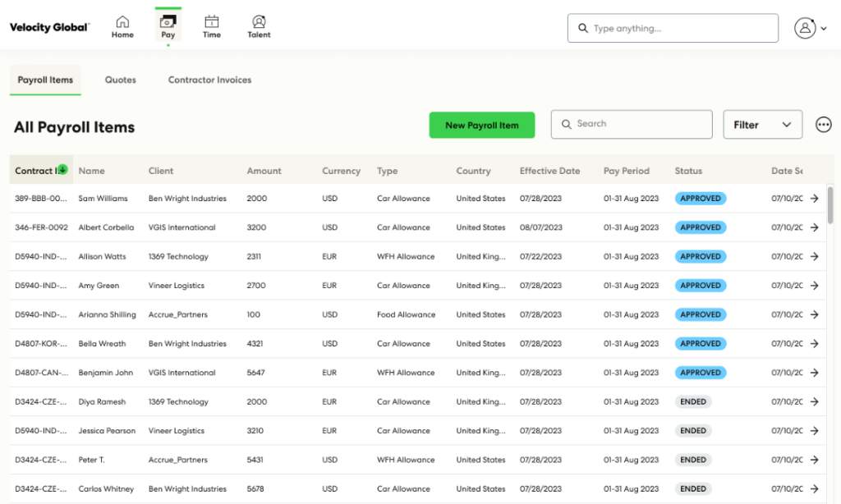This screenshot has height=504, width=841.
Task: Open Arianna Shilling row arrow icon
Action: 814,314
